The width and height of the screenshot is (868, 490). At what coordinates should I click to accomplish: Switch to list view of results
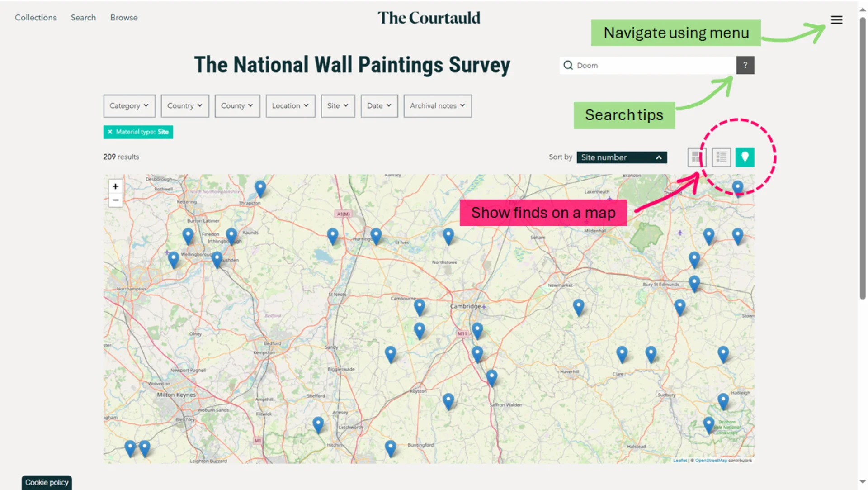[x=721, y=157]
